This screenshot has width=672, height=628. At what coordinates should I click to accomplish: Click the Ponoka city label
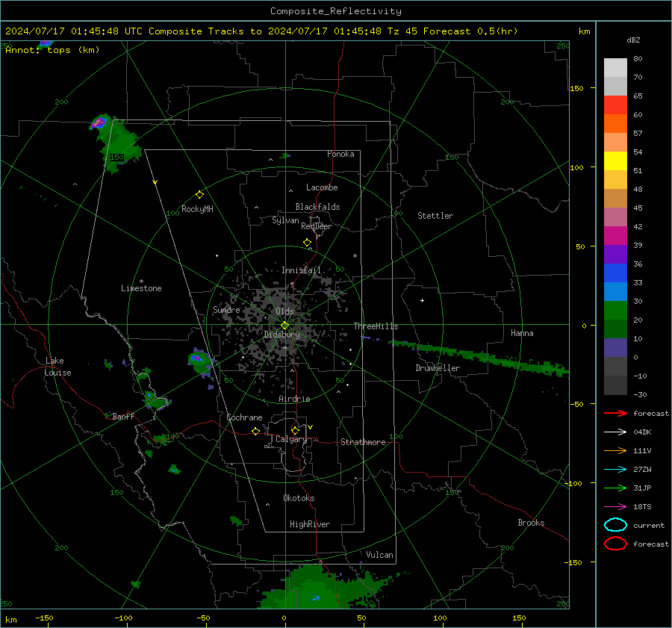click(x=340, y=154)
